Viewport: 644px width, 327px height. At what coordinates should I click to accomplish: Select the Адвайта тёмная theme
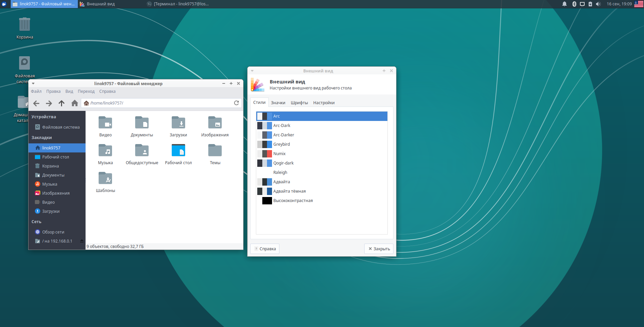click(x=322, y=191)
